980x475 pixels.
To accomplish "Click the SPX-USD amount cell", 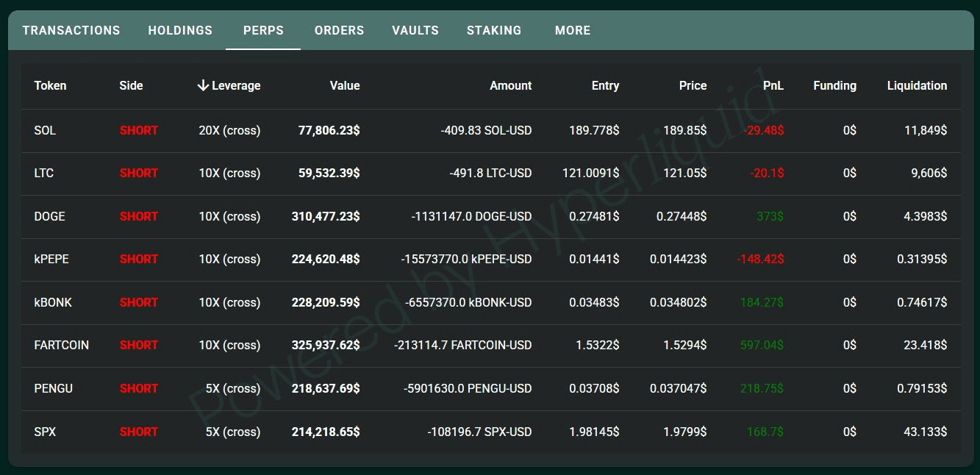I will pos(479,432).
